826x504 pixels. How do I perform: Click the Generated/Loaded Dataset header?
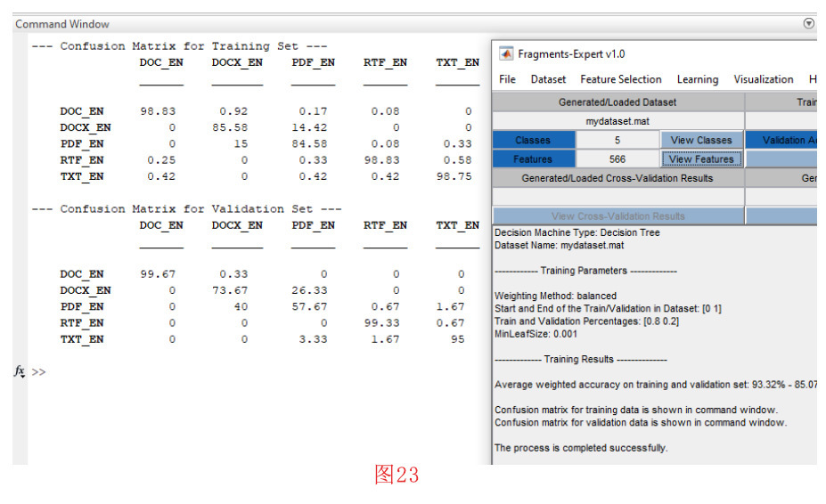617,102
